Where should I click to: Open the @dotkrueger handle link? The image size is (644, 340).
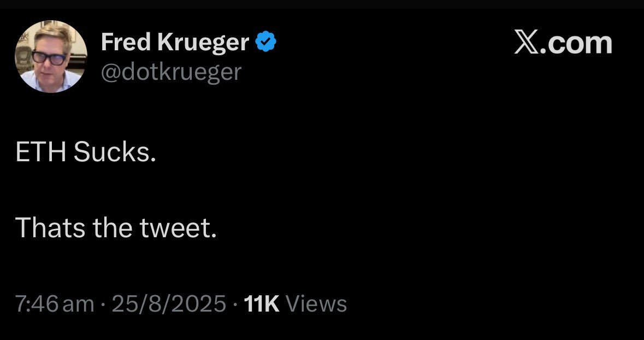click(x=171, y=72)
